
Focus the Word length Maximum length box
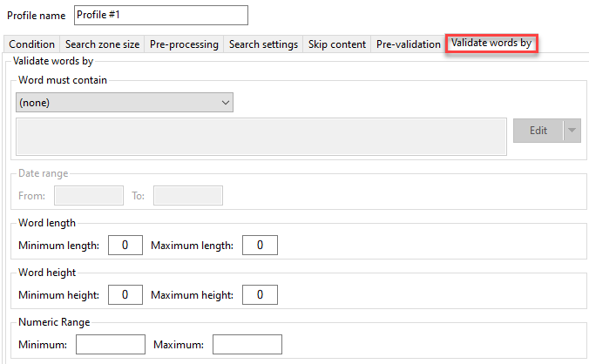tap(260, 246)
